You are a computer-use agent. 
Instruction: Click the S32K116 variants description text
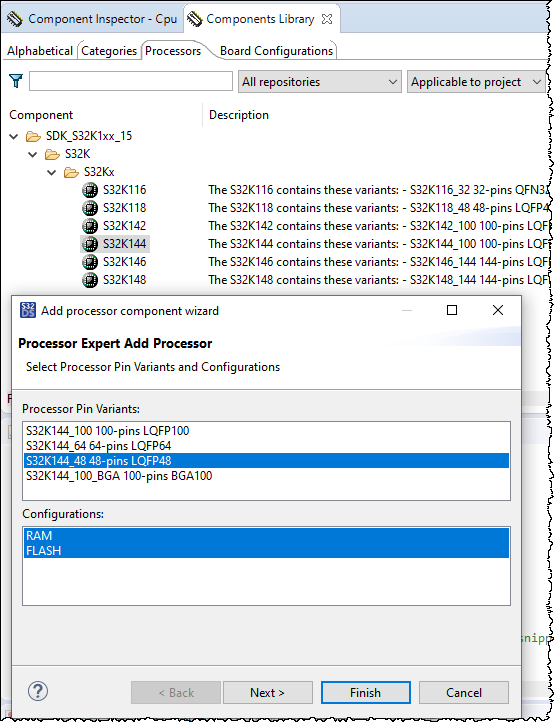click(378, 190)
